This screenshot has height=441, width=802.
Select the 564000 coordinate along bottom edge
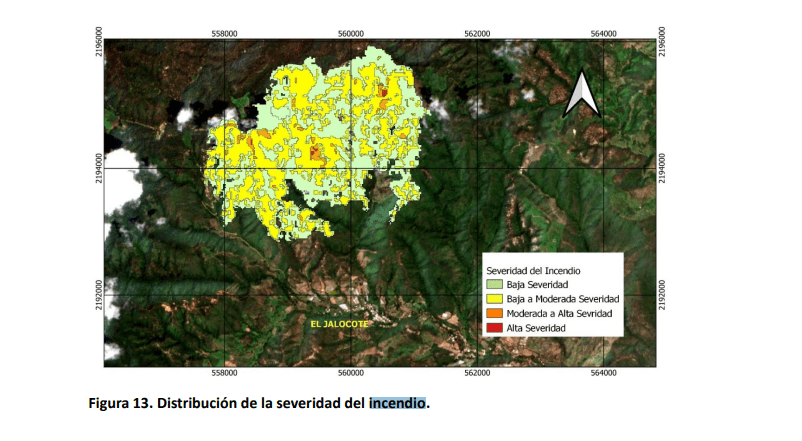tap(602, 373)
